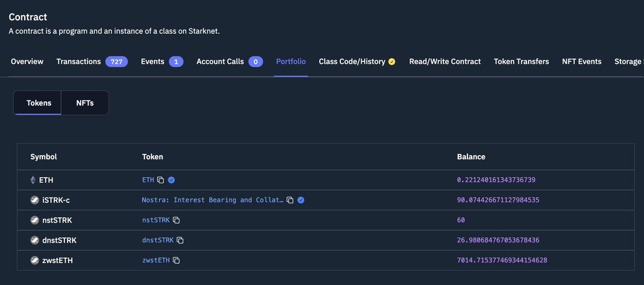The width and height of the screenshot is (644, 285).
Task: Click the nstSTRK symbol text
Action: pos(57,220)
